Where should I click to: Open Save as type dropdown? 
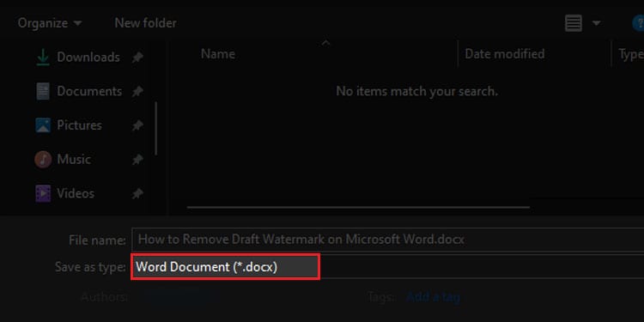pos(387,267)
